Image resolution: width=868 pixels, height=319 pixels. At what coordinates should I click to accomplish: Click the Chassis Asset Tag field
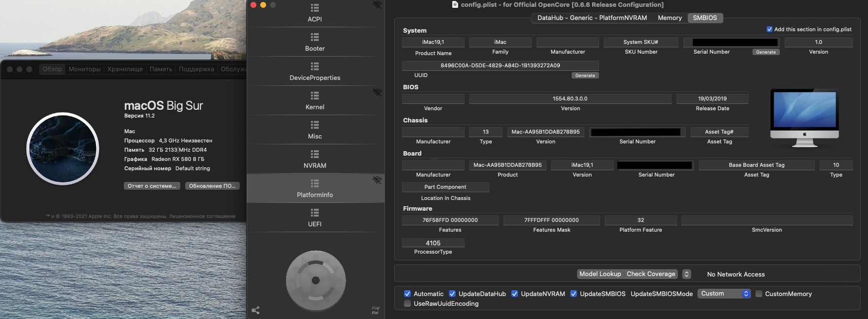click(x=719, y=132)
